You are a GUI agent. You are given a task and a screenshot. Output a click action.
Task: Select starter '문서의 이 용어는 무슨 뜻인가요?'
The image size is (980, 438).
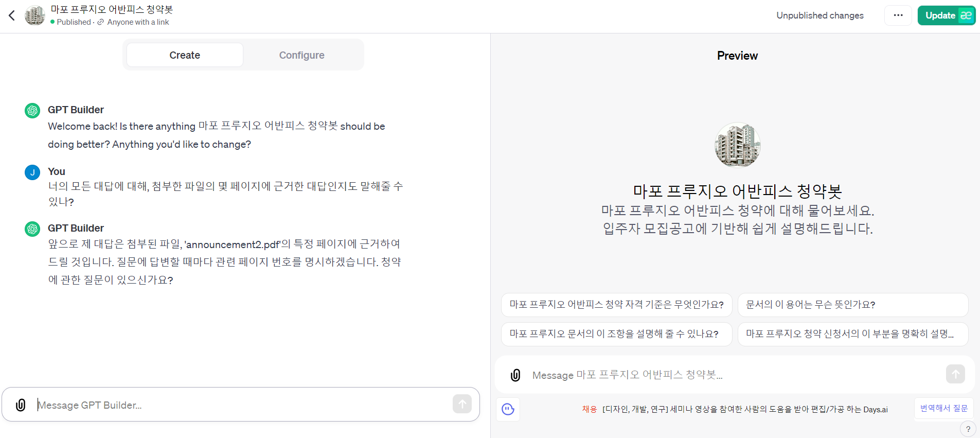tap(852, 305)
